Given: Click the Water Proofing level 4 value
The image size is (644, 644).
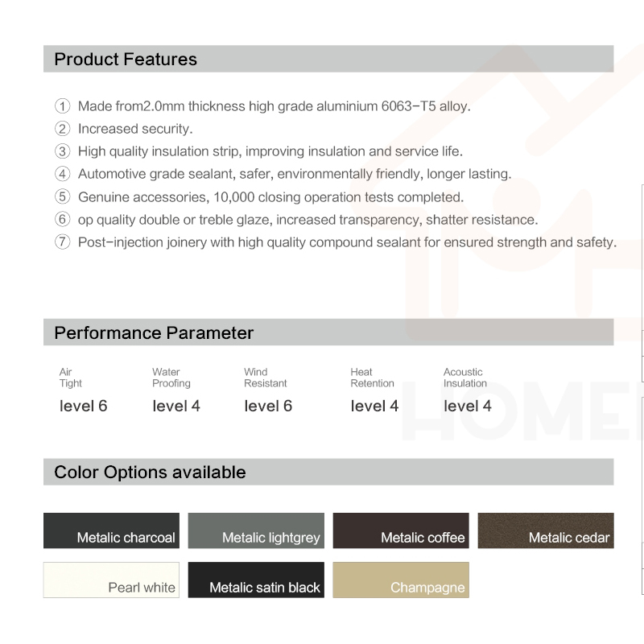Looking at the screenshot, I should point(176,406).
